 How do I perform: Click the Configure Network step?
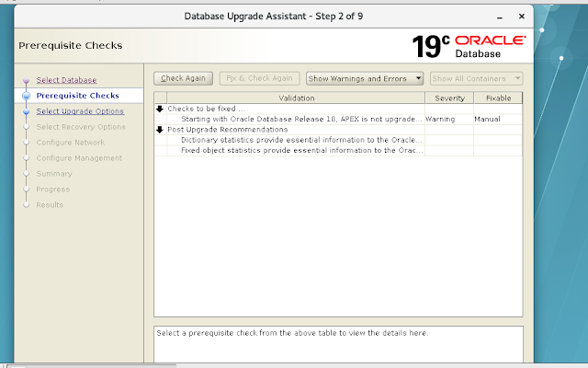tap(70, 143)
